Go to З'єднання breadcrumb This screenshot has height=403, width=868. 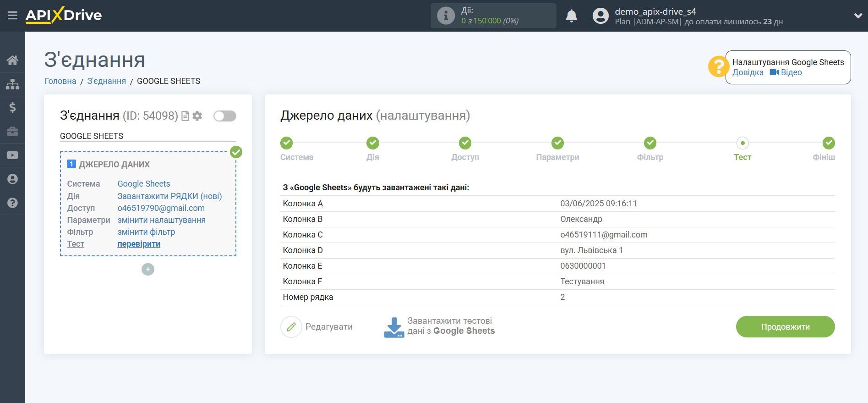tap(106, 81)
